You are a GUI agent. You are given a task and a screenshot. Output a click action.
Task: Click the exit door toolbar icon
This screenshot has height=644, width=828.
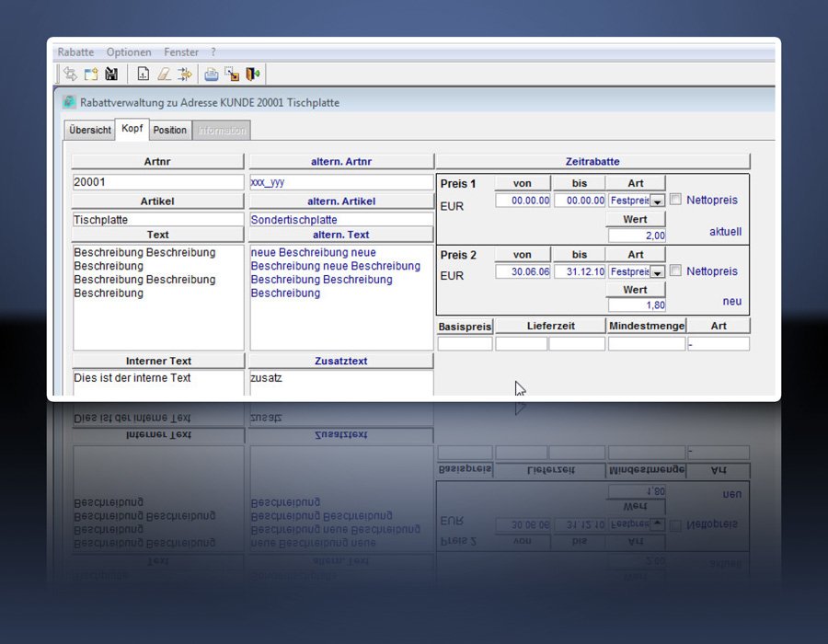click(x=252, y=75)
